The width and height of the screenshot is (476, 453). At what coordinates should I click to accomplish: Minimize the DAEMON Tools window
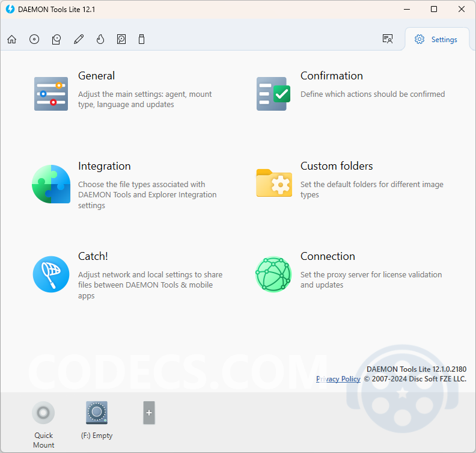click(x=407, y=9)
